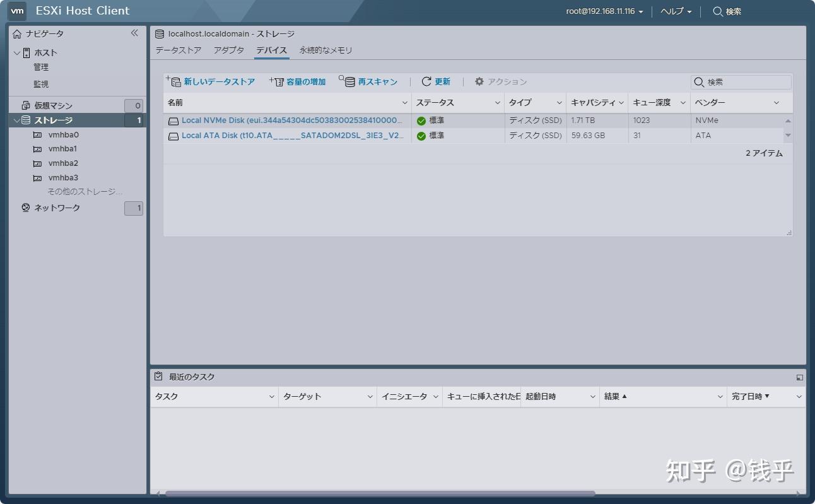This screenshot has width=815, height=504.
Task: Click the vmhba1 adapter icon
Action: [37, 149]
